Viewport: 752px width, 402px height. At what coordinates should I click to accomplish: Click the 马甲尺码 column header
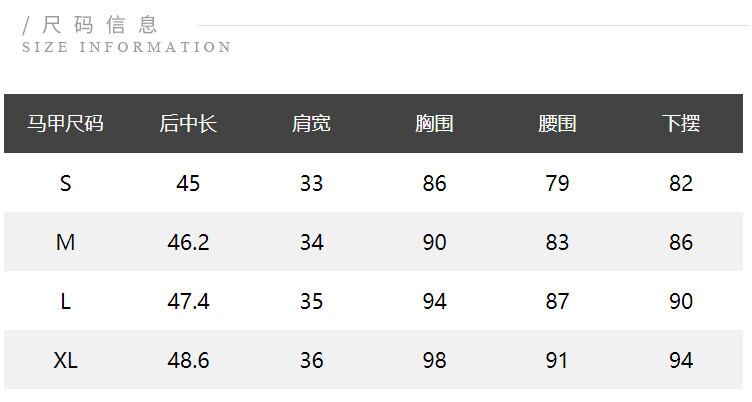point(65,124)
